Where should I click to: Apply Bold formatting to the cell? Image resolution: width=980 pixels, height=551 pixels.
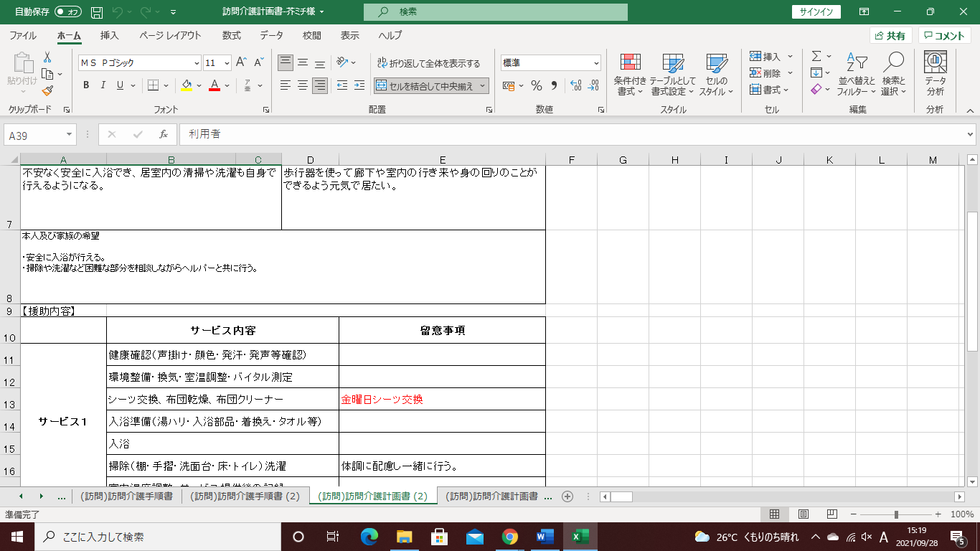tap(86, 85)
